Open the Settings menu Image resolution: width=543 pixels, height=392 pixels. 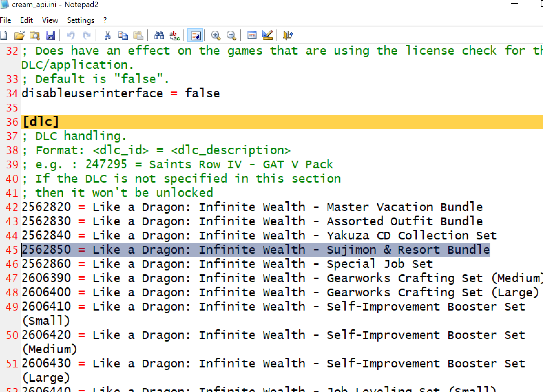81,20
